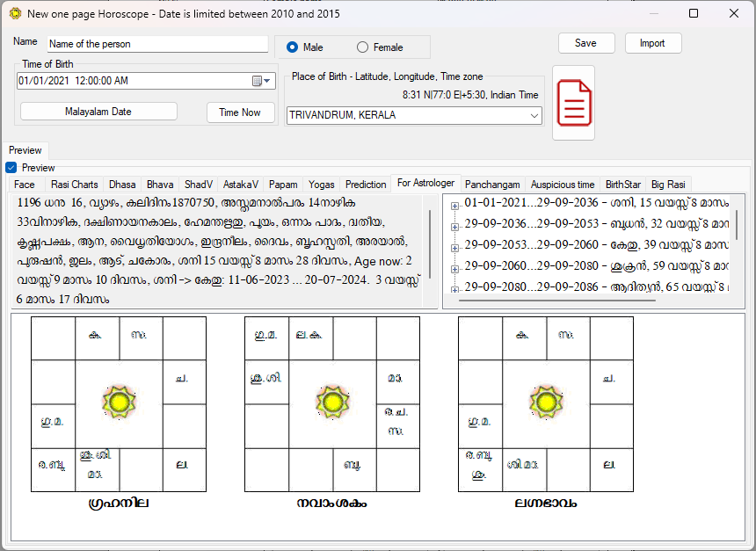The width and height of the screenshot is (756, 551).
Task: Open the Place of Birth dropdown
Action: (x=534, y=114)
